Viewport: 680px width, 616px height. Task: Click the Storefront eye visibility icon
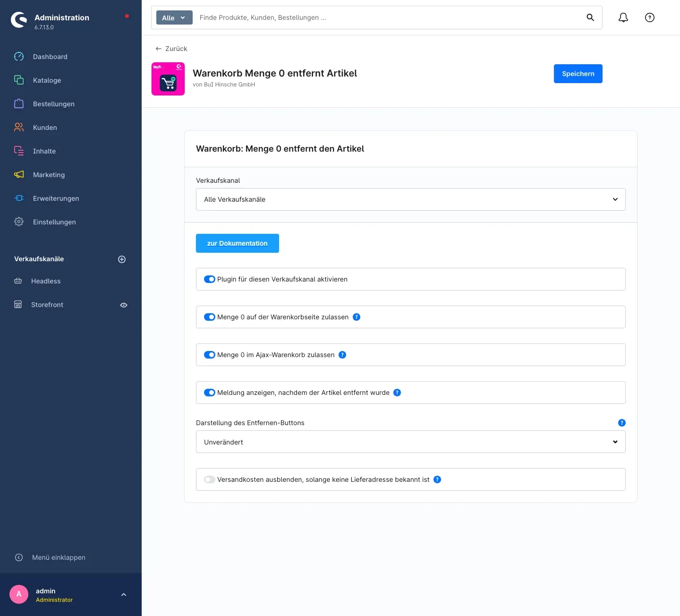coord(124,305)
